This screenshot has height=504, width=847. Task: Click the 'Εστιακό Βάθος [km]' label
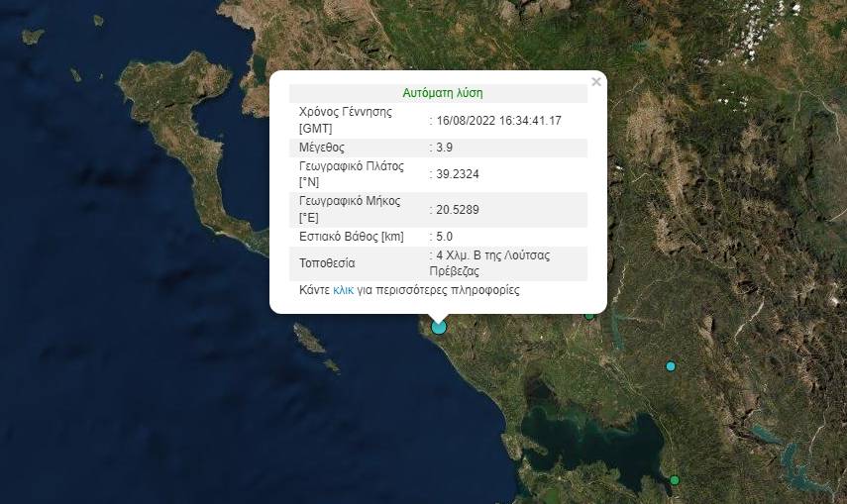coord(351,237)
